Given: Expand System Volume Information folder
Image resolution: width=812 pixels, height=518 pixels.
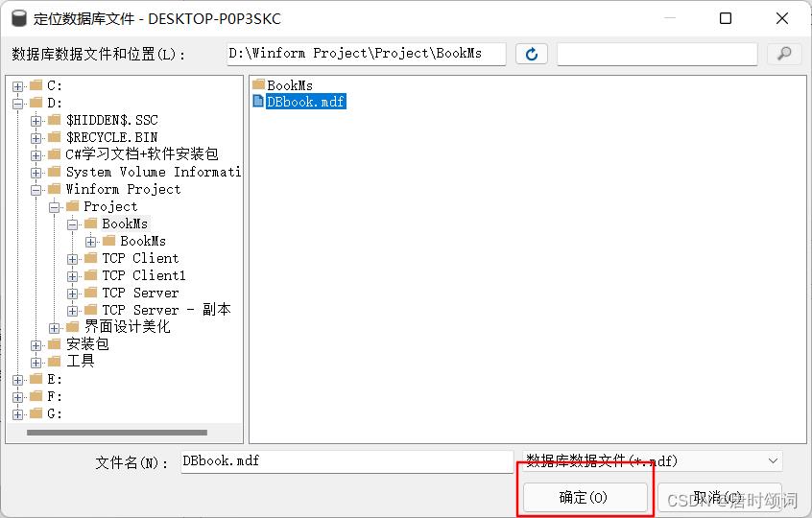Looking at the screenshot, I should [36, 173].
